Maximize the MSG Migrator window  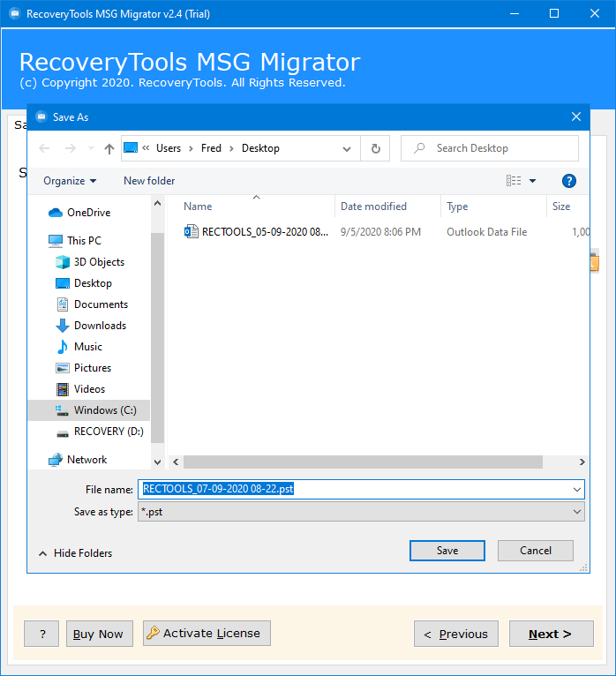(x=554, y=14)
